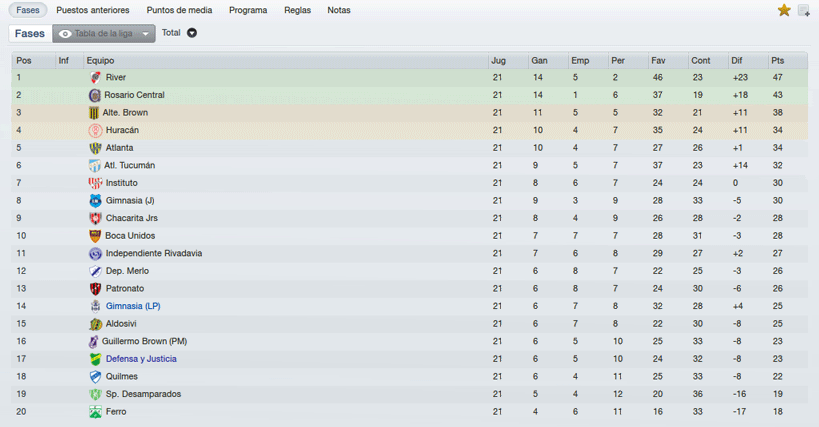Image resolution: width=819 pixels, height=427 pixels.
Task: Click the Rosario Central club badge
Action: pyautogui.click(x=95, y=96)
